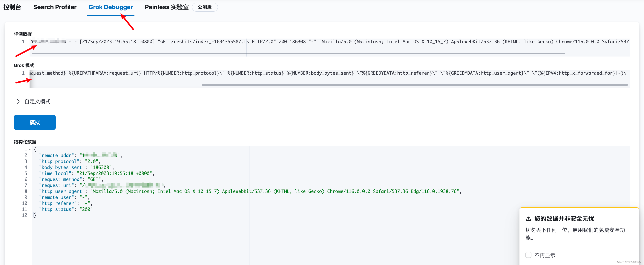Open the Search Profiler tab
This screenshot has width=644, height=265.
(55, 7)
